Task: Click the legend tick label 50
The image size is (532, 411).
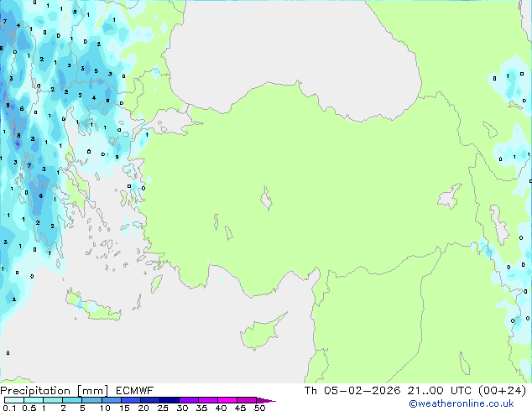Action: point(259,408)
